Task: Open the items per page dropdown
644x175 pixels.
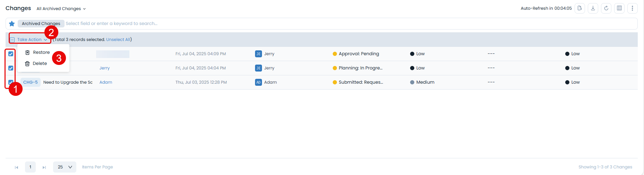Action: [x=65, y=167]
